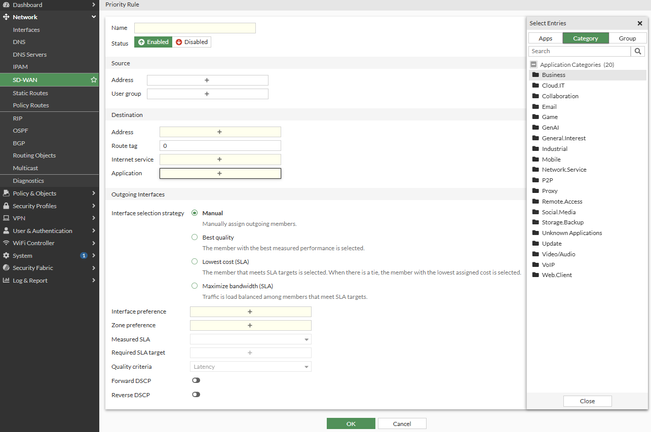Screen dimensions: 651x432
Task: Toggle the Reverse DSCP switch
Action: (x=196, y=395)
